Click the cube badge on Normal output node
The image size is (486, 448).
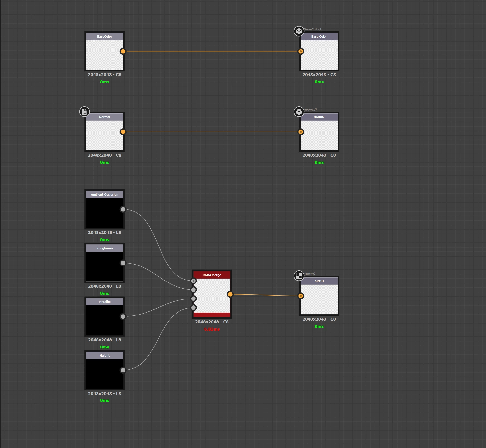pos(299,112)
